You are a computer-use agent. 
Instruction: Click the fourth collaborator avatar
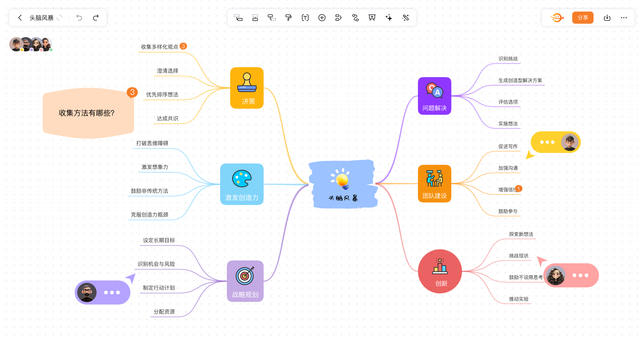(x=46, y=44)
